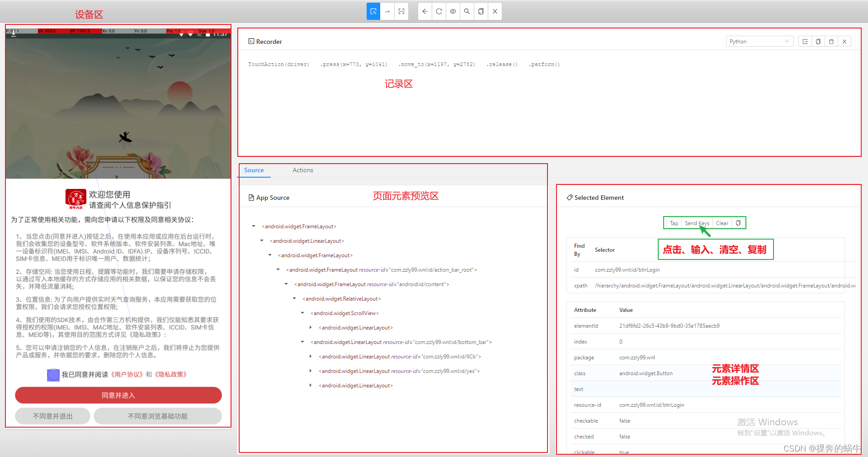Switch to Swipe By Coordinates mode
Image resolution: width=868 pixels, height=457 pixels.
(387, 11)
